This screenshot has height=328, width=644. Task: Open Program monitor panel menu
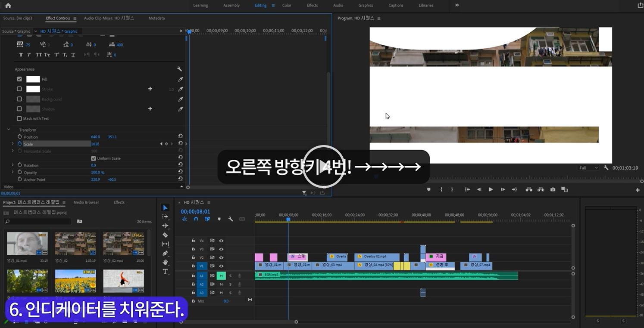pyautogui.click(x=379, y=19)
